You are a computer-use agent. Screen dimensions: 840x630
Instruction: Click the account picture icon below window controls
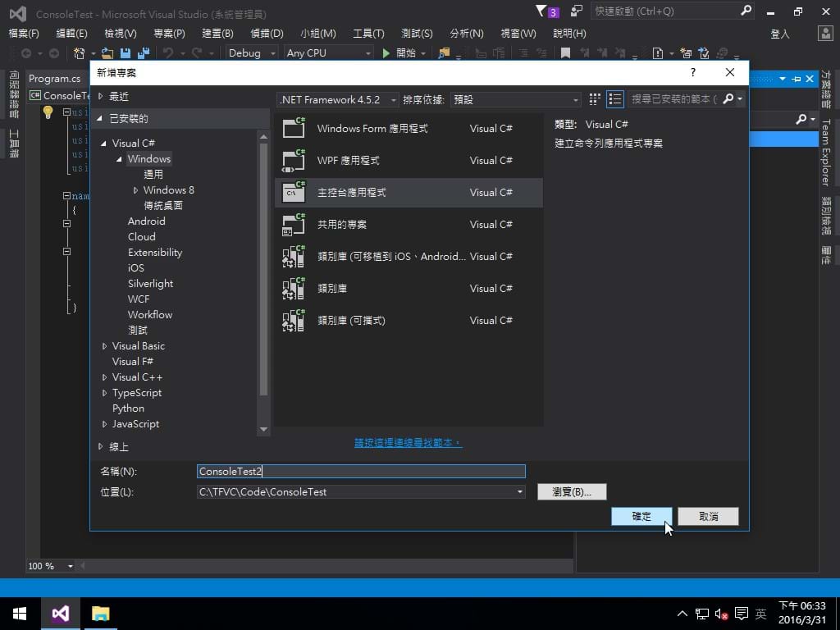click(825, 33)
